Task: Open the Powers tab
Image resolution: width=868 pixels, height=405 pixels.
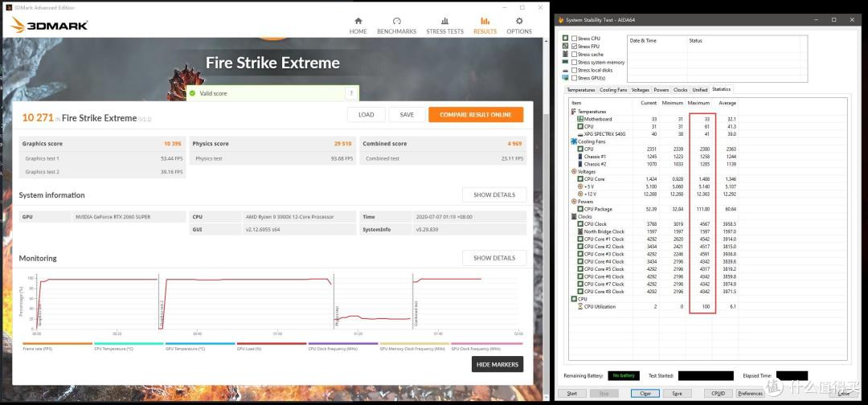Action: coord(661,90)
